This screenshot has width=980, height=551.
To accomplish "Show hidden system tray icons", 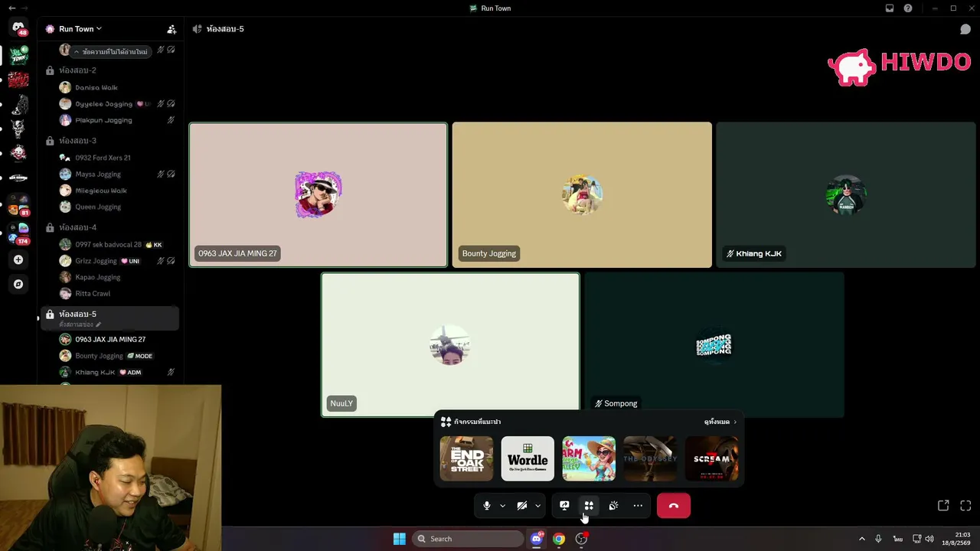I will coord(861,539).
